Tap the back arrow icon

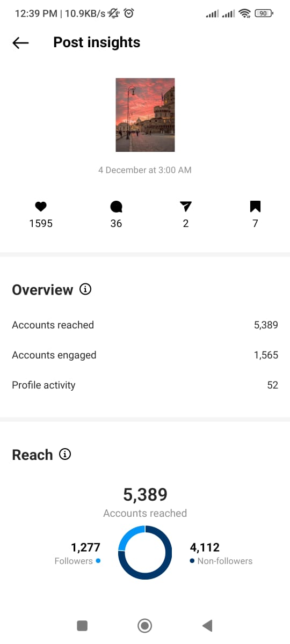(x=20, y=43)
